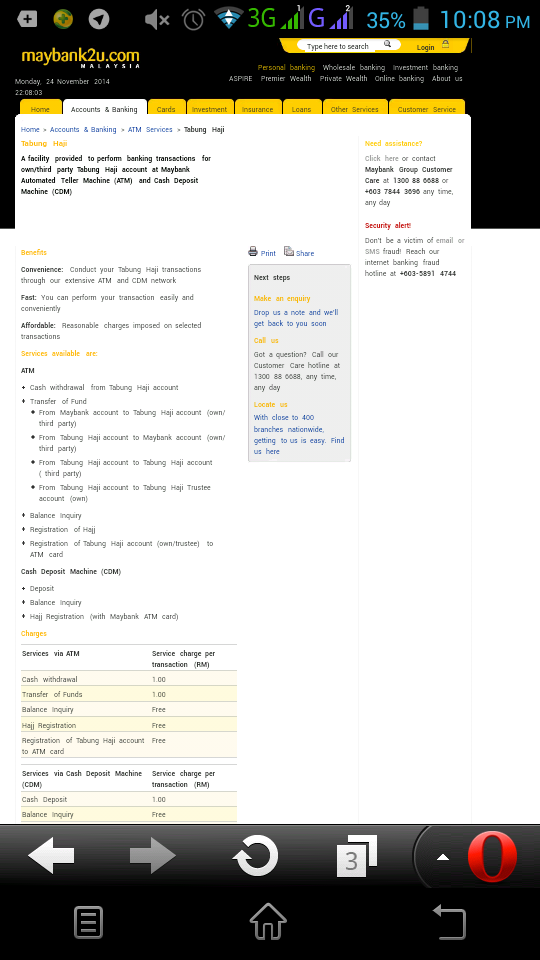
Task: Open ATM Services breadcrumb link
Action: coord(150,130)
